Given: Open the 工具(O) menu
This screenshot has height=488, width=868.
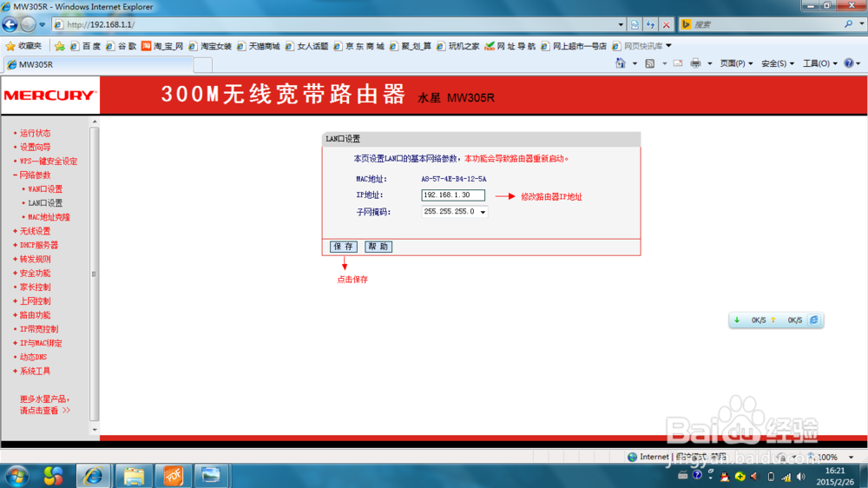Looking at the screenshot, I should coord(820,63).
